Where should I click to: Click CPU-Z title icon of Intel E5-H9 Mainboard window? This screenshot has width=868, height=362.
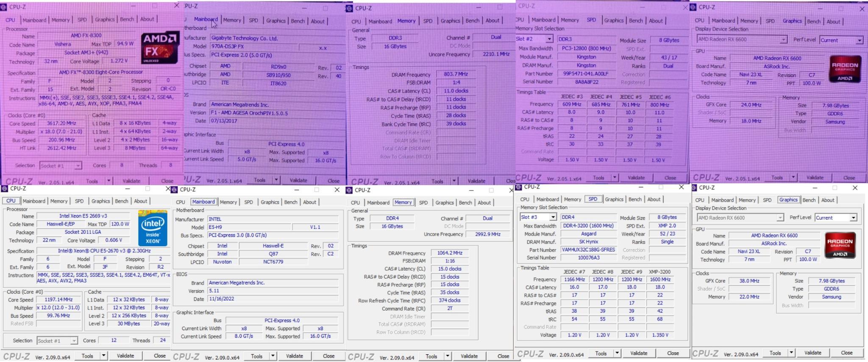(174, 190)
